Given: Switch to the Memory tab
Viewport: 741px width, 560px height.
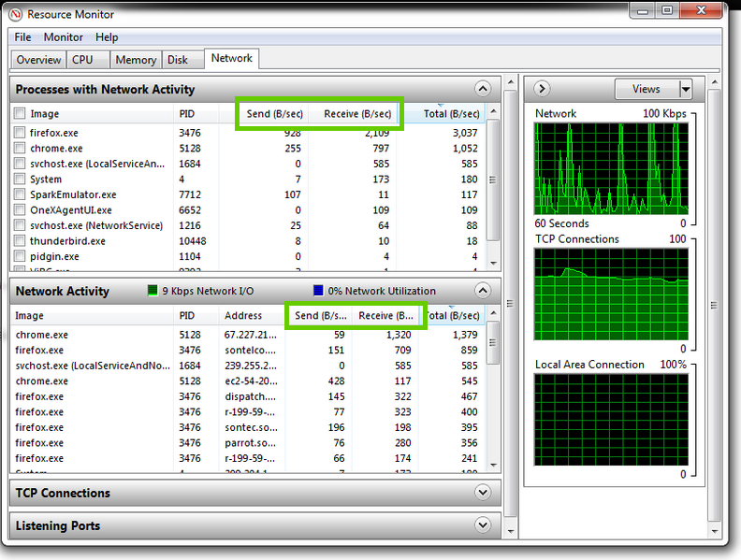Looking at the screenshot, I should click(136, 60).
